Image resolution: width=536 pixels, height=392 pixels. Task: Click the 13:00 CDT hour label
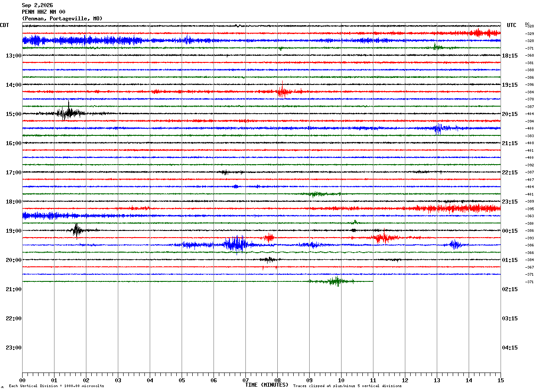(x=14, y=55)
